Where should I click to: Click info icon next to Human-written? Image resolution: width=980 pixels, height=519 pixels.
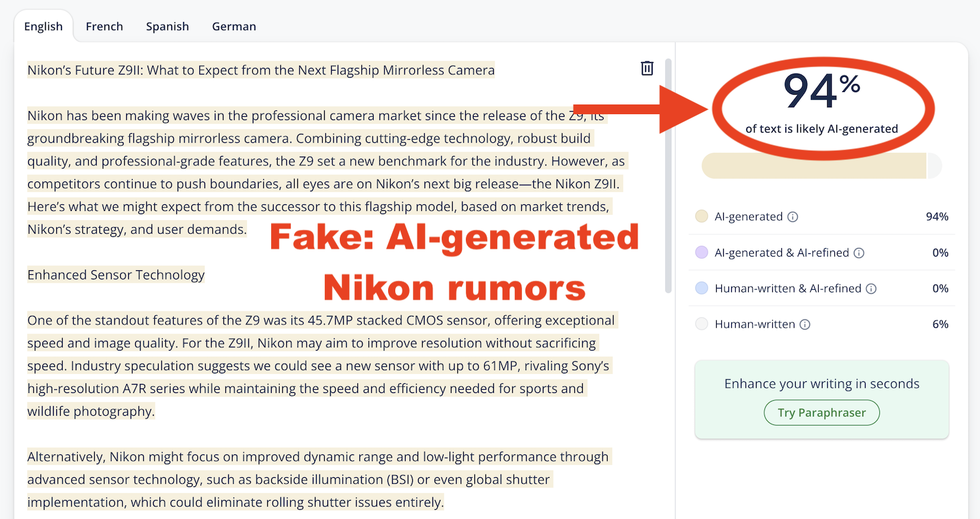point(805,324)
